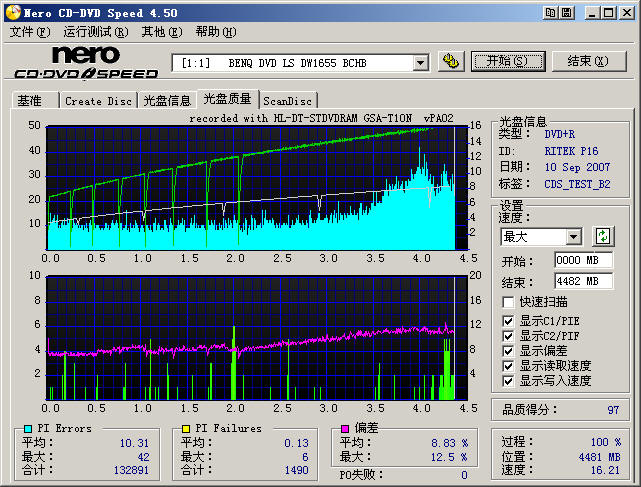Click the refresh icon beside the speed dropdown

click(x=603, y=236)
